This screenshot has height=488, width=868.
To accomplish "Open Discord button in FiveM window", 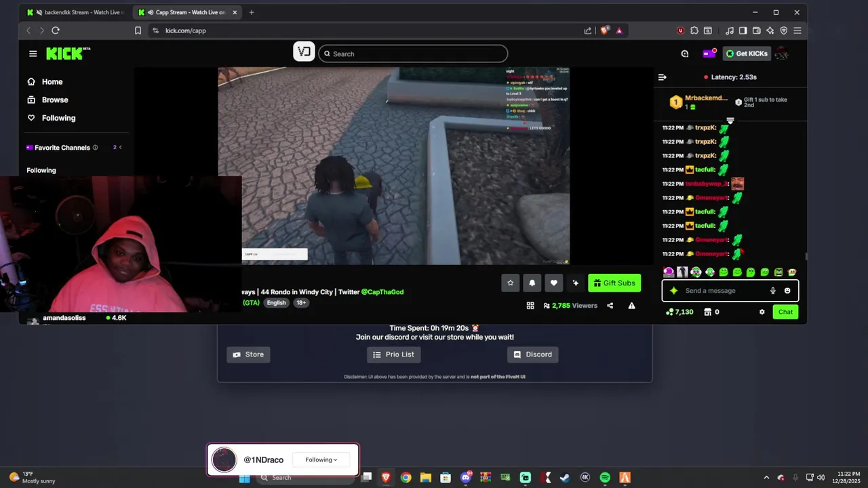I will [532, 354].
